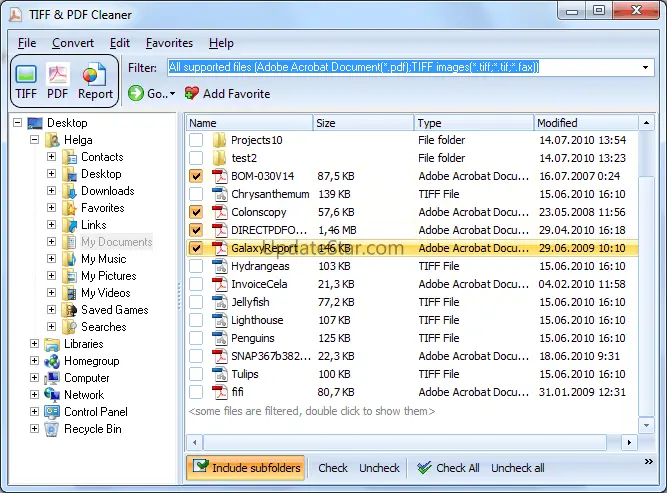Check the Chrysanthemum file checkbox

click(x=196, y=194)
